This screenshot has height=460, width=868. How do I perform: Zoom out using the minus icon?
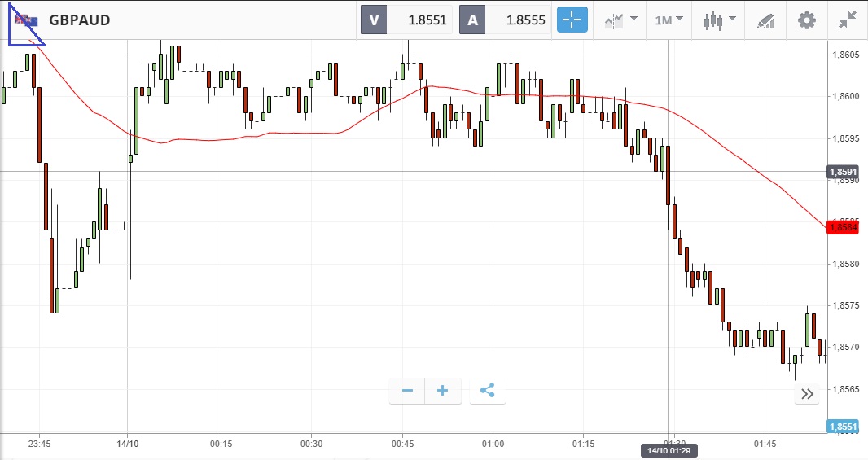pos(407,391)
